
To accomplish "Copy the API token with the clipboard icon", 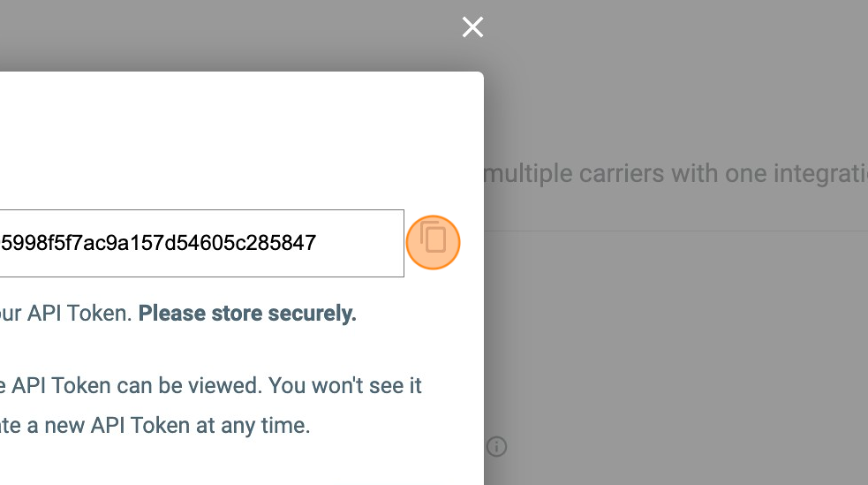I will (x=433, y=241).
